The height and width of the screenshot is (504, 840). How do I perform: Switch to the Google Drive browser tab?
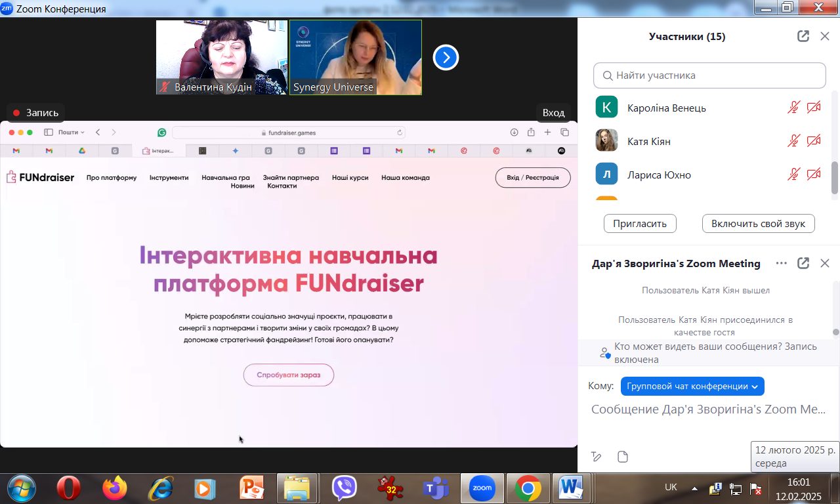tap(82, 151)
